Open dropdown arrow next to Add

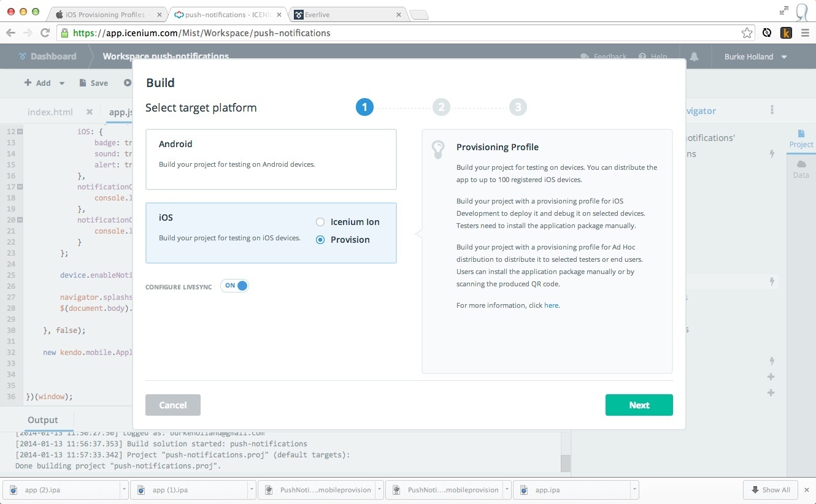(x=62, y=83)
